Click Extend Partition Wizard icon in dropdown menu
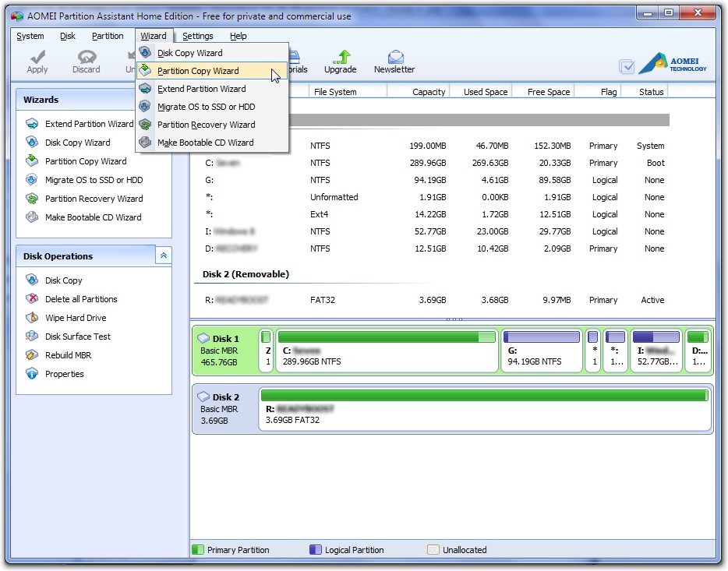Image resolution: width=728 pixels, height=571 pixels. 145,88
